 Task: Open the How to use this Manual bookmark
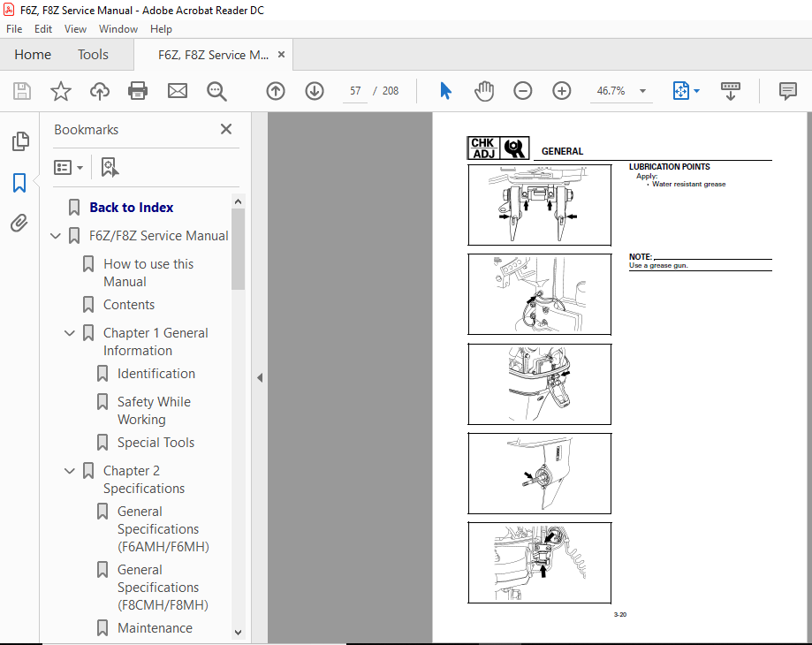pyautogui.click(x=148, y=273)
